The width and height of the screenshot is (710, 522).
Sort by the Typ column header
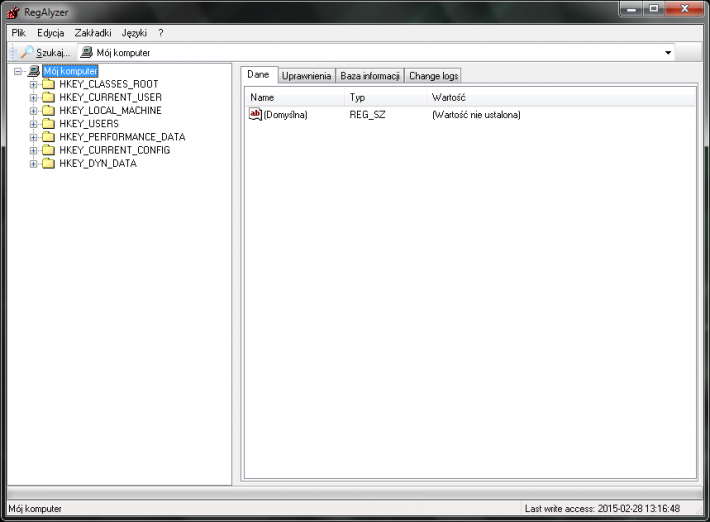tap(386, 97)
